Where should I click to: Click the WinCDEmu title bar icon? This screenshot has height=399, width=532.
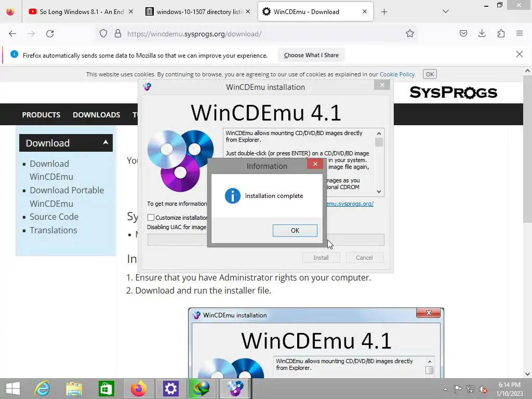click(147, 87)
